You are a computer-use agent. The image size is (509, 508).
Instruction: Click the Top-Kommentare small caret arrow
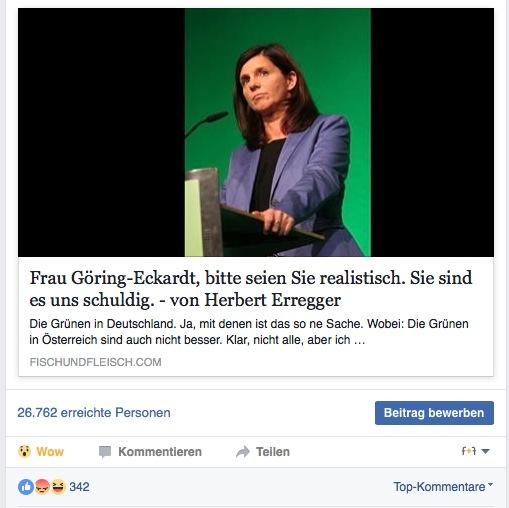tap(490, 484)
